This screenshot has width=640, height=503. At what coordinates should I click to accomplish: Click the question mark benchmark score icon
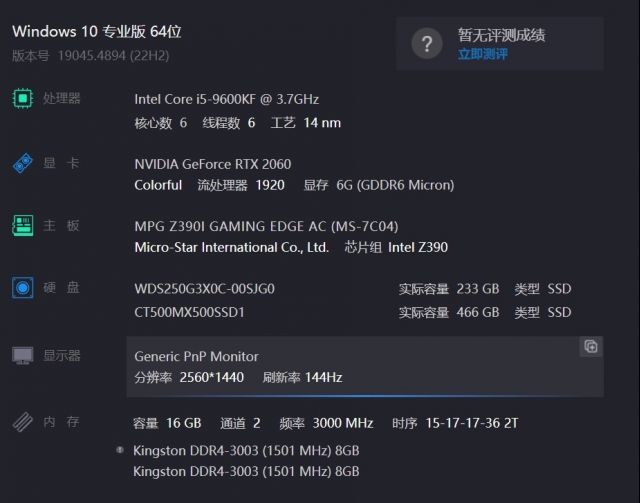[x=427, y=43]
